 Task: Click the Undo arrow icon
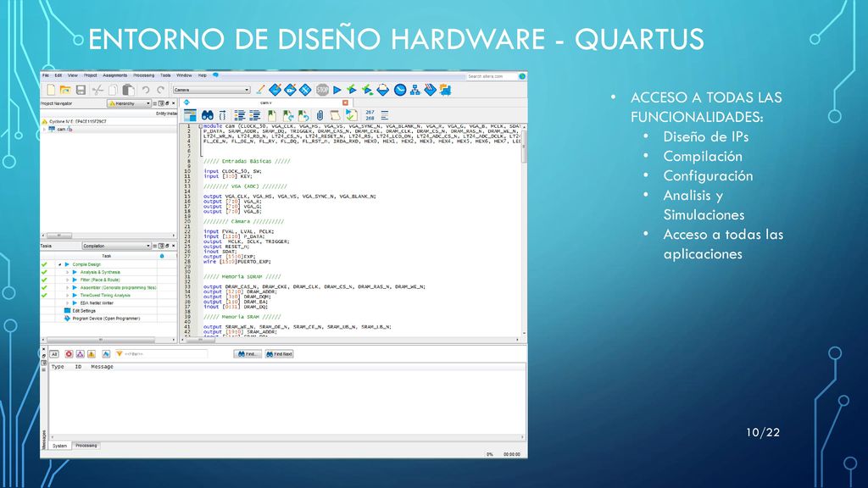click(x=146, y=90)
